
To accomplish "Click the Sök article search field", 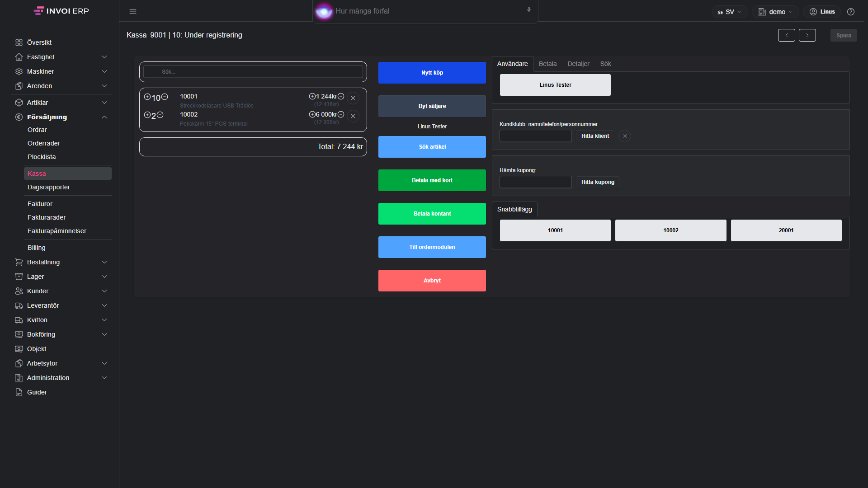I will (253, 72).
